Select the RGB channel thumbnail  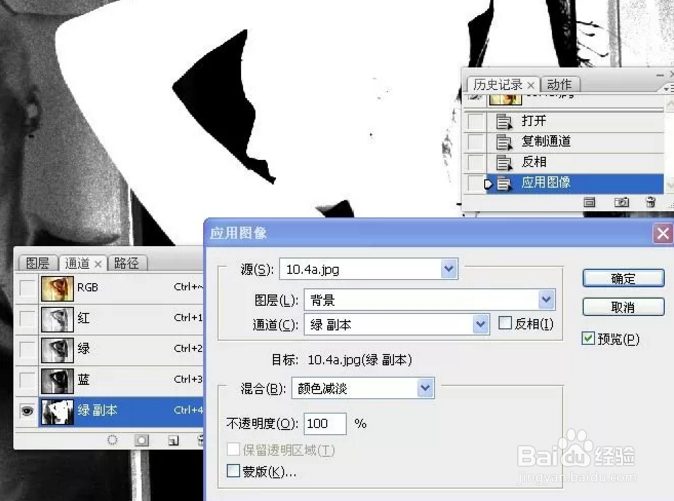coord(58,288)
